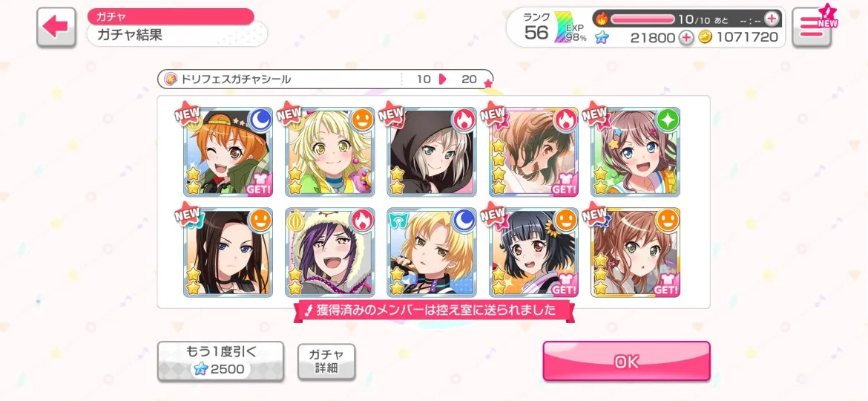
Task: View the four-star brown-haired card in the top row
Action: tap(533, 151)
